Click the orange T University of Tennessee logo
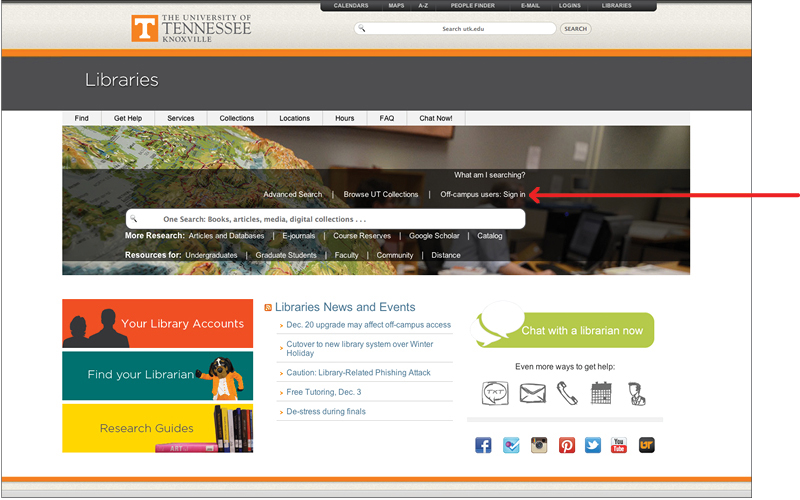 [x=144, y=28]
